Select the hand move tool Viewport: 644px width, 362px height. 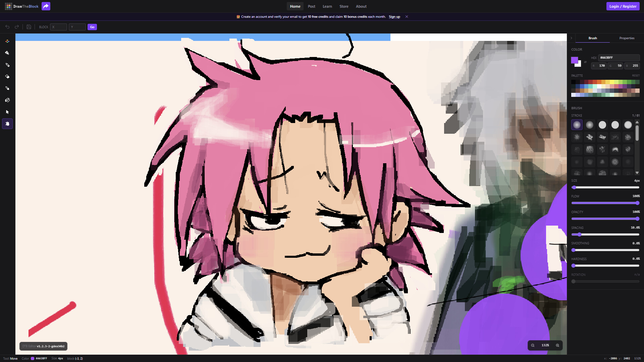pyautogui.click(x=7, y=124)
